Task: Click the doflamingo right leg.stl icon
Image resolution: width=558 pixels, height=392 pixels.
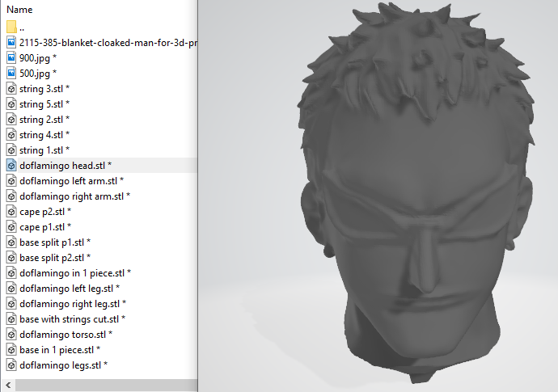Action: click(x=11, y=303)
